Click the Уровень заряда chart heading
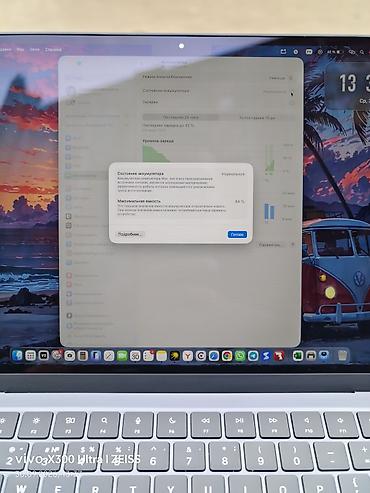 (x=158, y=141)
